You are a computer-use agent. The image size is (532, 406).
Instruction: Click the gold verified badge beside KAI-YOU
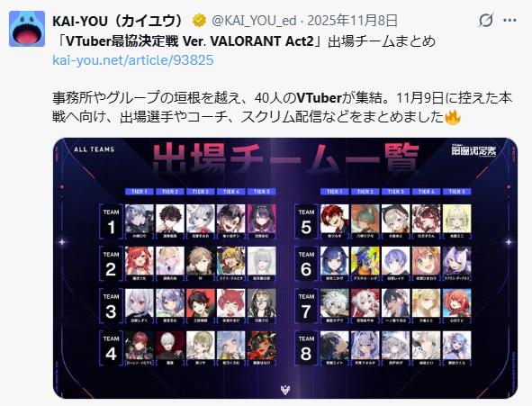[199, 21]
